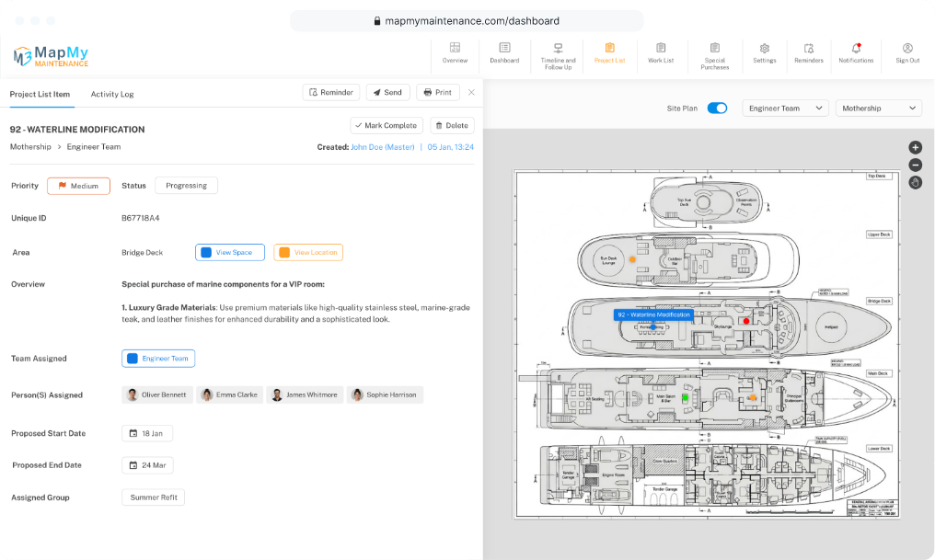The width and height of the screenshot is (935, 560).
Task: Click the View Location button
Action: pyautogui.click(x=308, y=253)
